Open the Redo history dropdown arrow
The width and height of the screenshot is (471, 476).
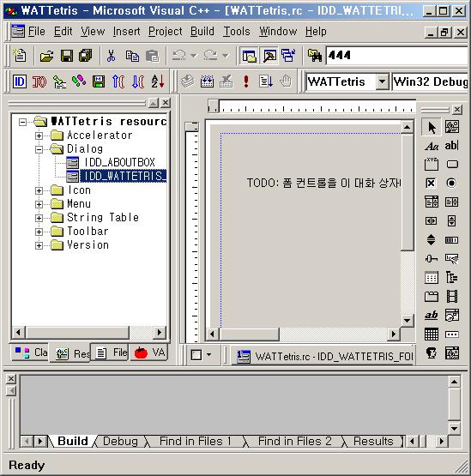pos(225,56)
